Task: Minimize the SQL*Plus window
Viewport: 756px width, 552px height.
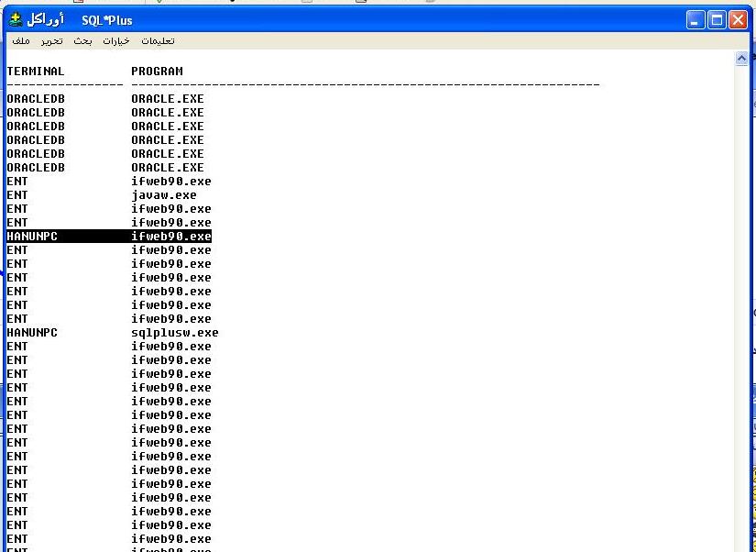Action: [x=696, y=19]
